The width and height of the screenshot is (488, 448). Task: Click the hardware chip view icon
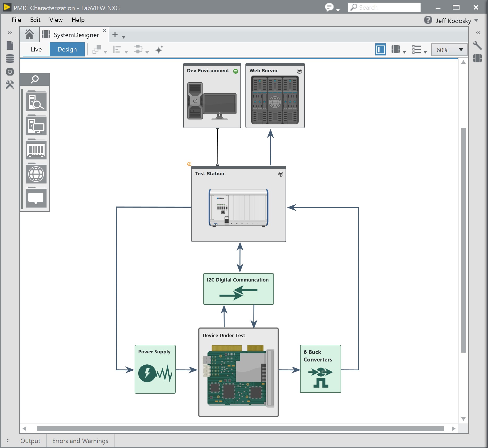(396, 49)
